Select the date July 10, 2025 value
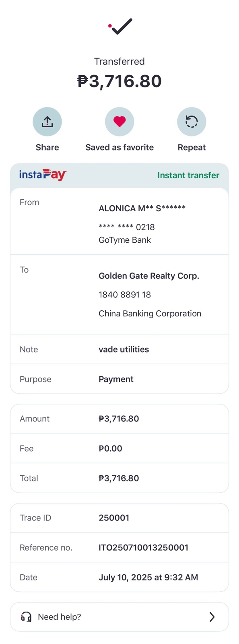 tap(148, 577)
